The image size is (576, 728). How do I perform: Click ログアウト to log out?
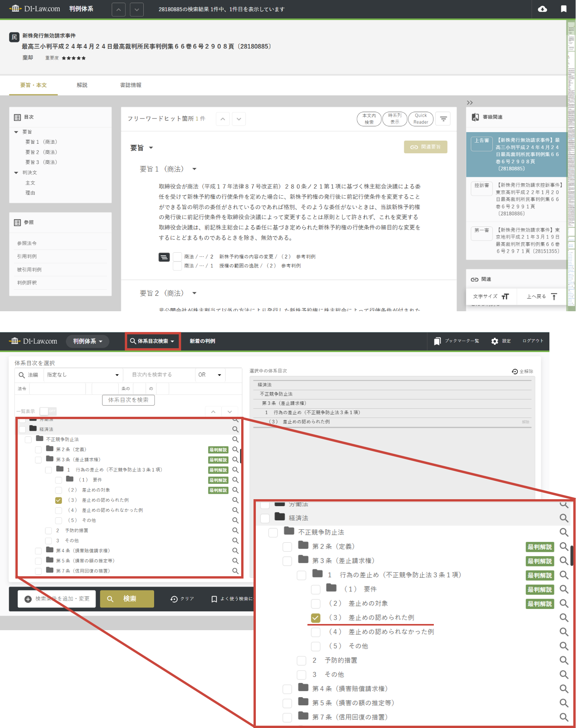pyautogui.click(x=533, y=341)
